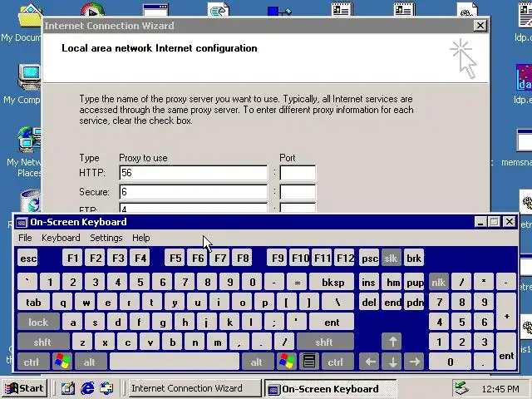Click the Secure Port field
532x399 pixels.
298,192
